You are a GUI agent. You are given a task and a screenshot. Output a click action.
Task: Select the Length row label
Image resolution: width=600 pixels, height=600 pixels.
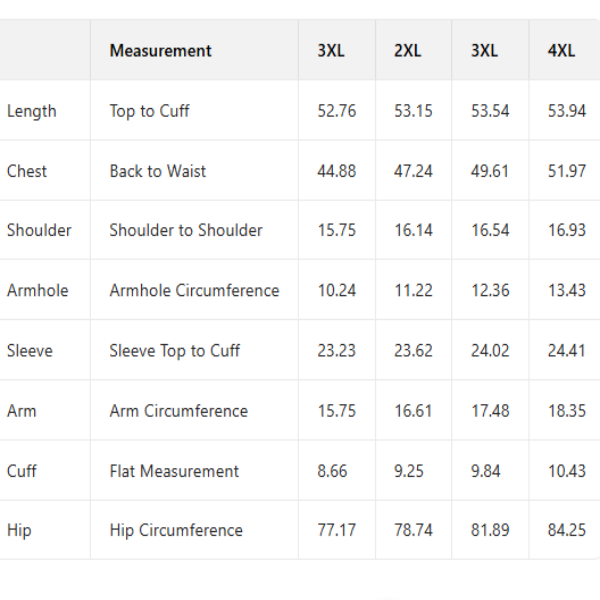(32, 111)
